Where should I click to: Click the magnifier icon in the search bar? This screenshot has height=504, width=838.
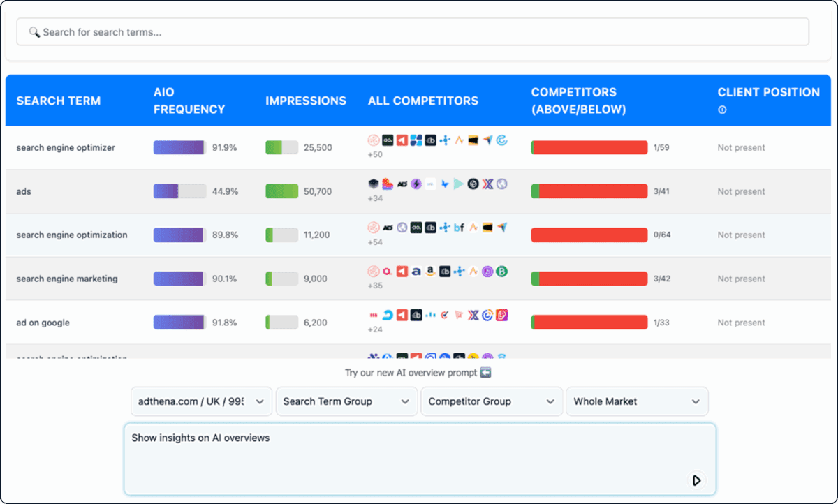click(34, 31)
